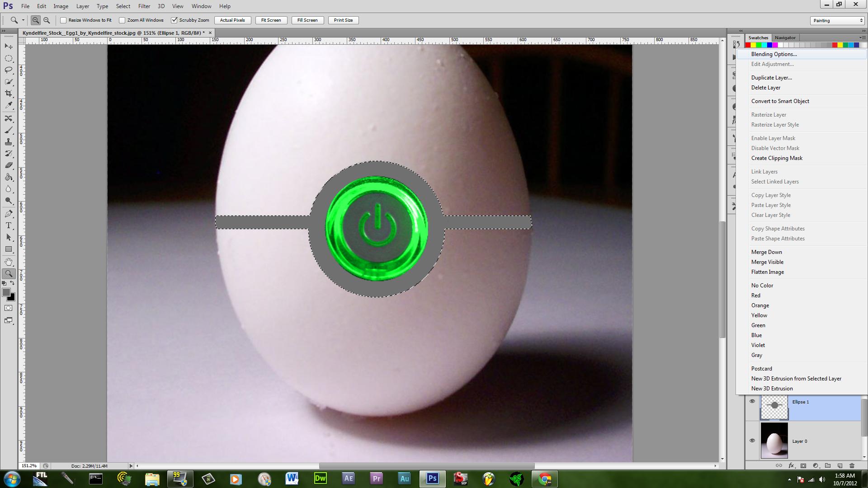Open the Layer menu

[83, 6]
